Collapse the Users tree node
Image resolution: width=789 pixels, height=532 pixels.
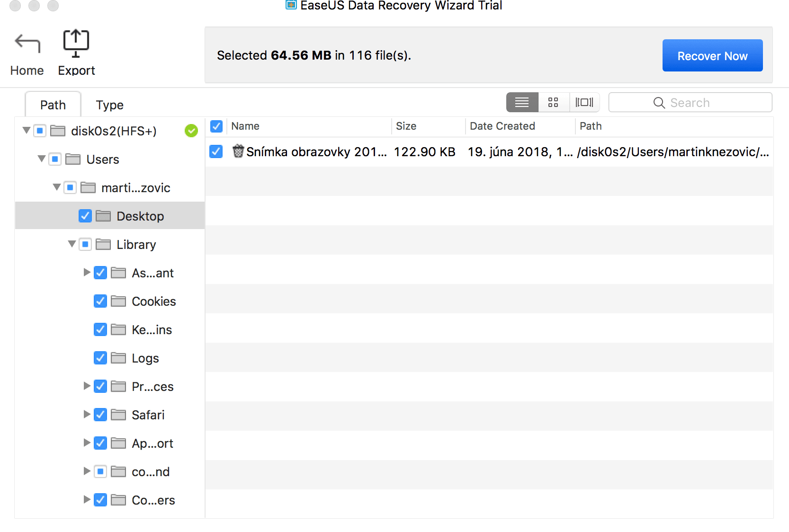point(42,159)
